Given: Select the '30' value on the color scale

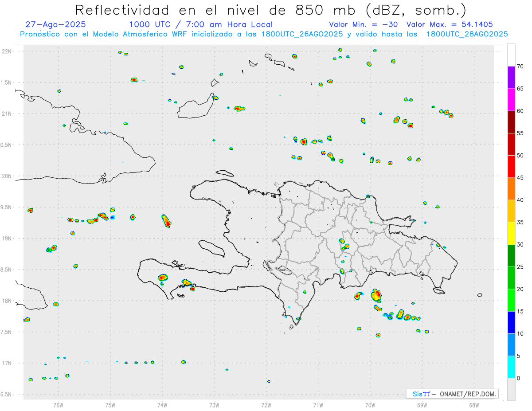Looking at the screenshot, I should (x=520, y=245).
